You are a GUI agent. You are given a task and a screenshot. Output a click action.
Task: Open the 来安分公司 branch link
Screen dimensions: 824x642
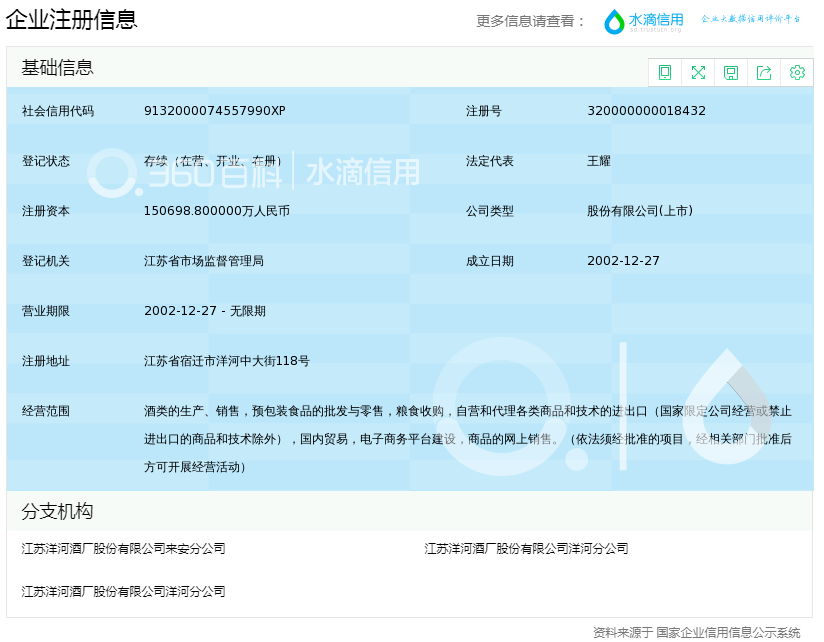pos(123,548)
